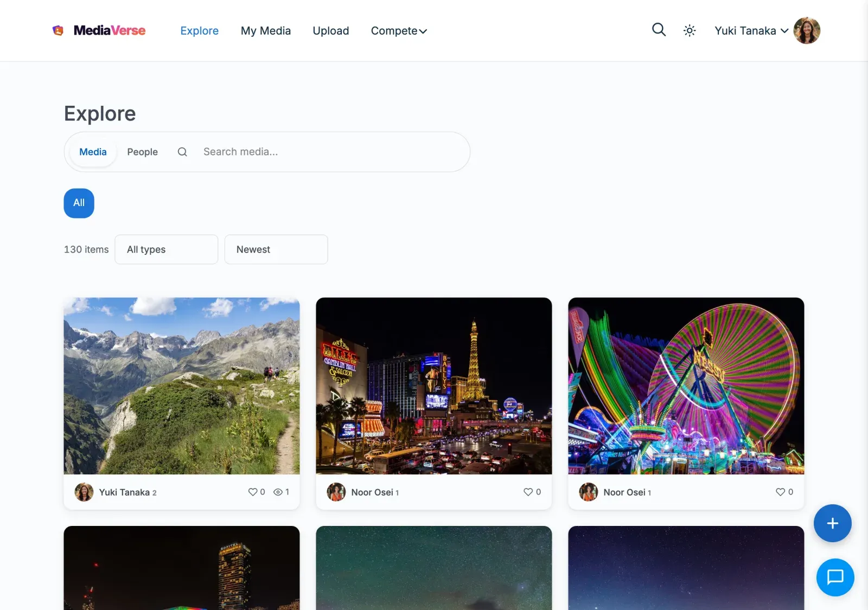
Task: Open the blue starry night thumbnail
Action: click(x=686, y=568)
